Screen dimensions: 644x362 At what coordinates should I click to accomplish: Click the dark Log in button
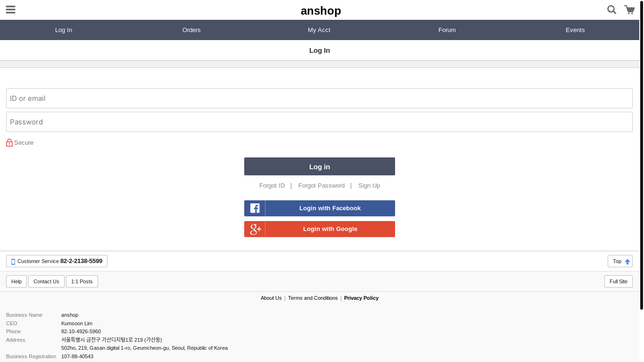pos(320,166)
